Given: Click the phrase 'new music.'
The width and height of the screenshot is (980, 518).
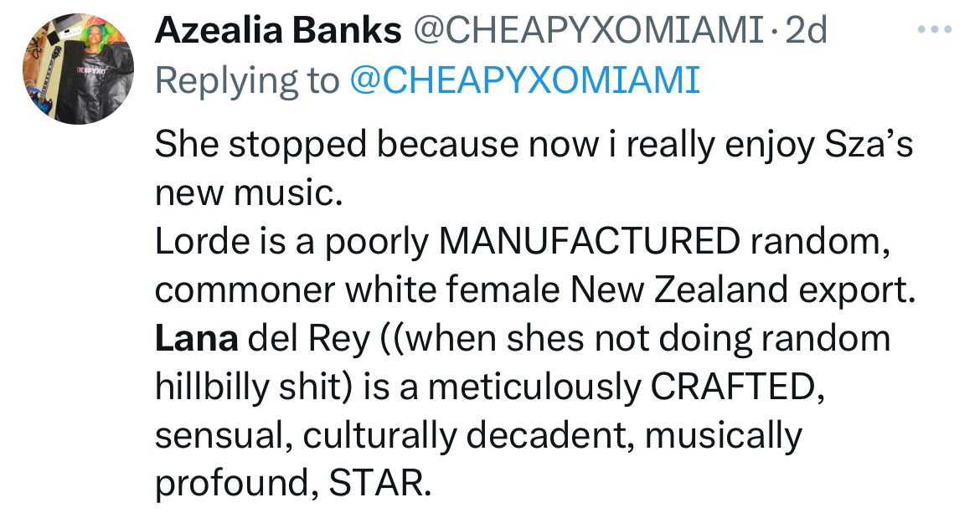Looking at the screenshot, I should point(249,194).
